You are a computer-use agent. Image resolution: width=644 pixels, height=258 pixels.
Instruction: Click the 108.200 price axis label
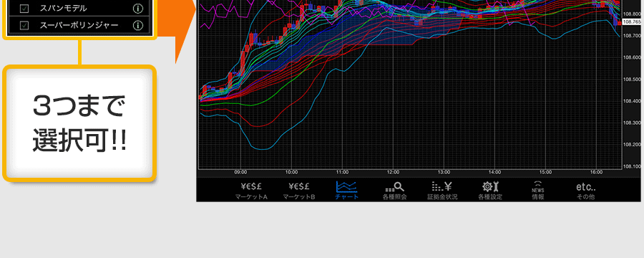coord(632,145)
